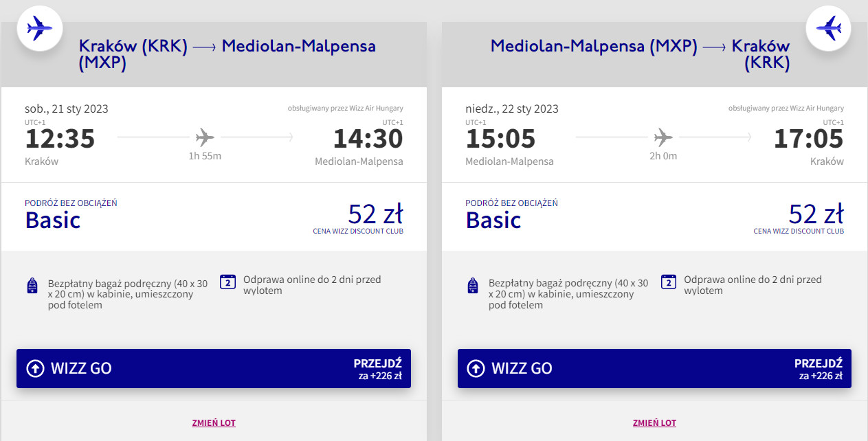
Task: Click the return carry-on backpack baggage icon
Action: click(472, 286)
